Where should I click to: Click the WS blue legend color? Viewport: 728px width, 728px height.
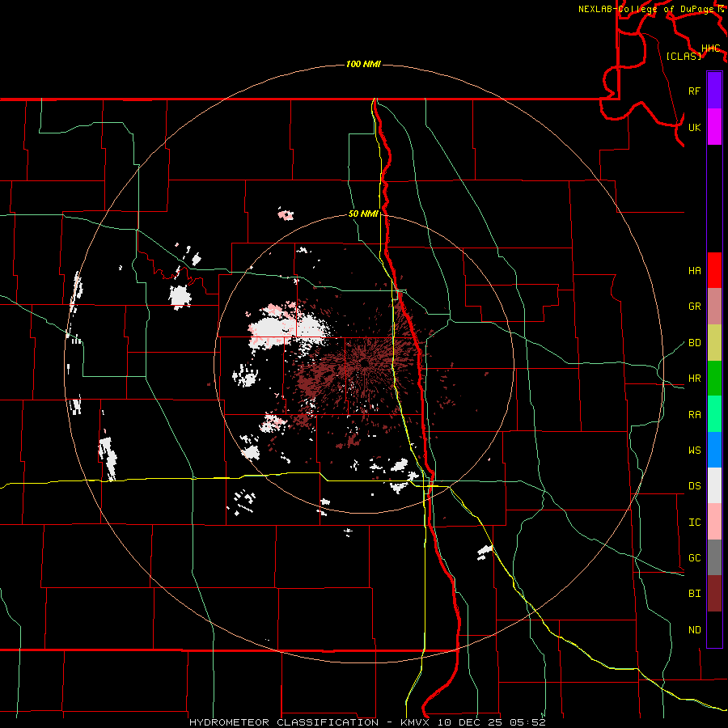point(714,450)
